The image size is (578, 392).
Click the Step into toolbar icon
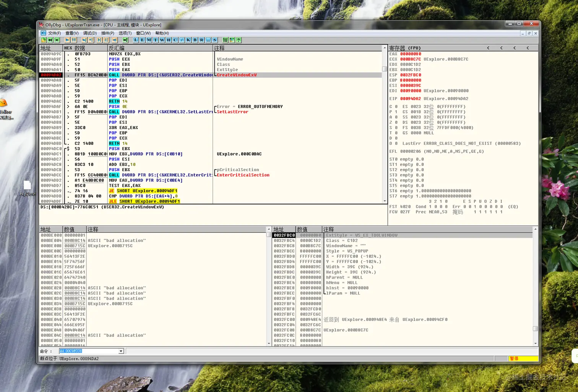point(84,40)
